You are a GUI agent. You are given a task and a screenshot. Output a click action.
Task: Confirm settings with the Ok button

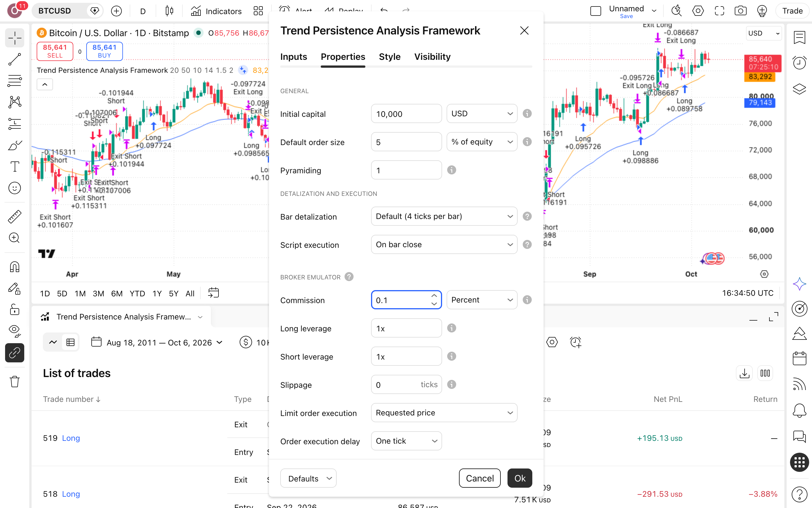click(x=519, y=478)
